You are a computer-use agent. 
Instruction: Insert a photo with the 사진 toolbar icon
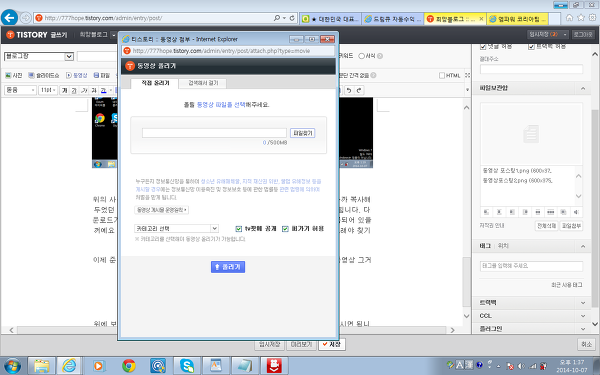(14, 75)
